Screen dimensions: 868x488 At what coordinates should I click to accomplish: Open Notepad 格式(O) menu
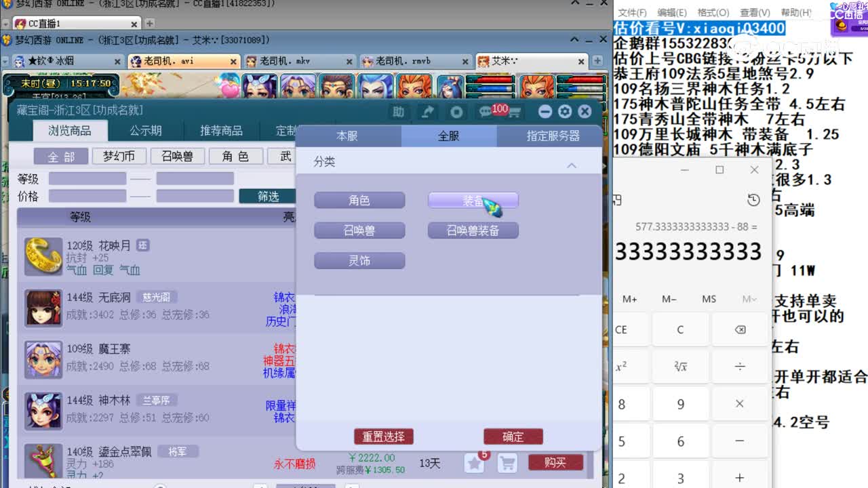click(x=713, y=13)
